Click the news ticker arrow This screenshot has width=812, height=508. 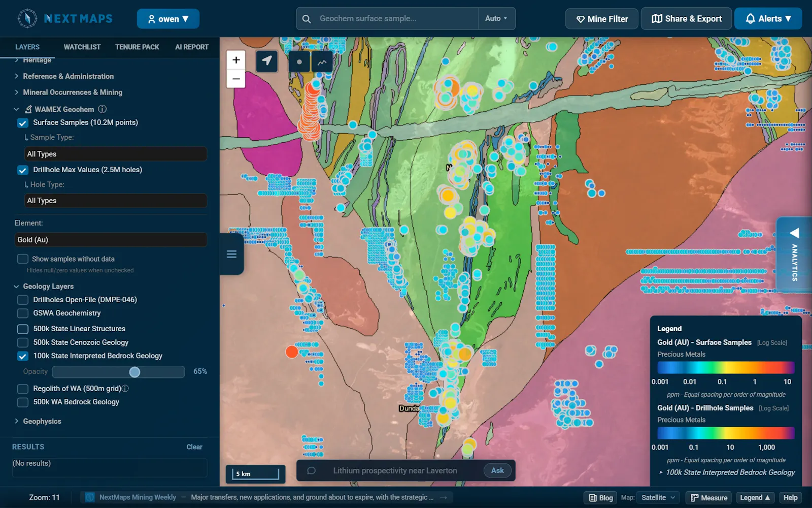coord(444,497)
